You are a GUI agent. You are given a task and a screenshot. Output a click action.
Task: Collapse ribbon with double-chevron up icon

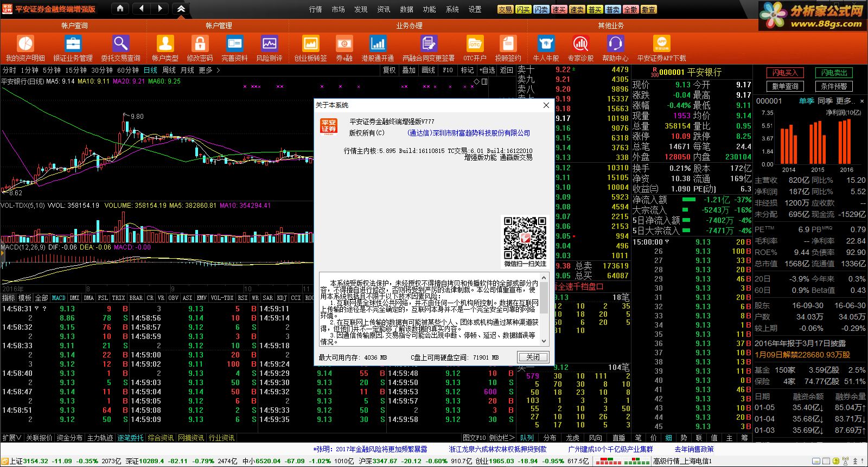[x=181, y=9]
